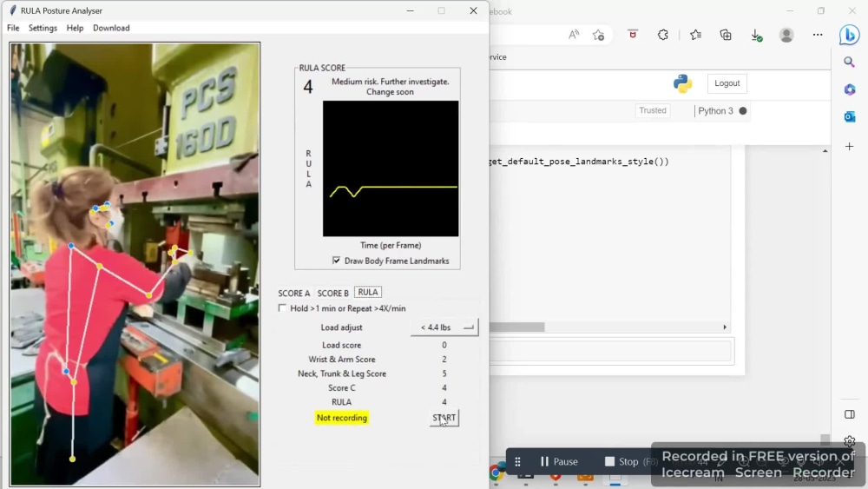Click the RULA score trend graph
Screen dimensions: 868x489
pyautogui.click(x=391, y=169)
